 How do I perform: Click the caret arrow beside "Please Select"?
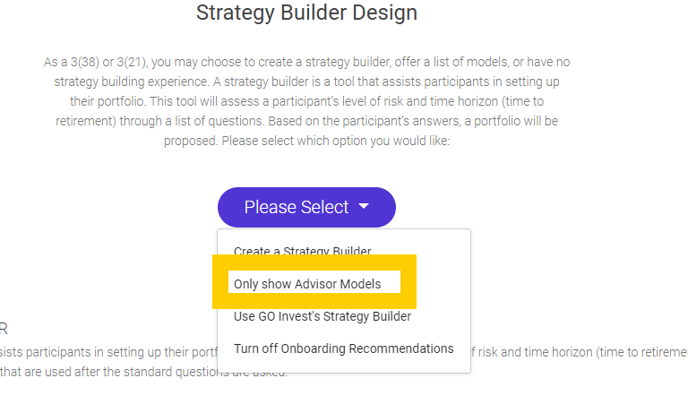(364, 207)
